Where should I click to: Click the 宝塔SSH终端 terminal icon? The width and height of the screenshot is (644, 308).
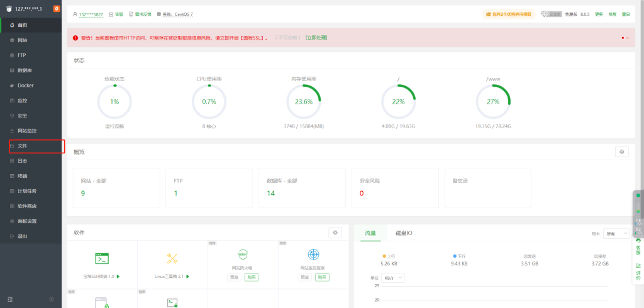tap(102, 258)
